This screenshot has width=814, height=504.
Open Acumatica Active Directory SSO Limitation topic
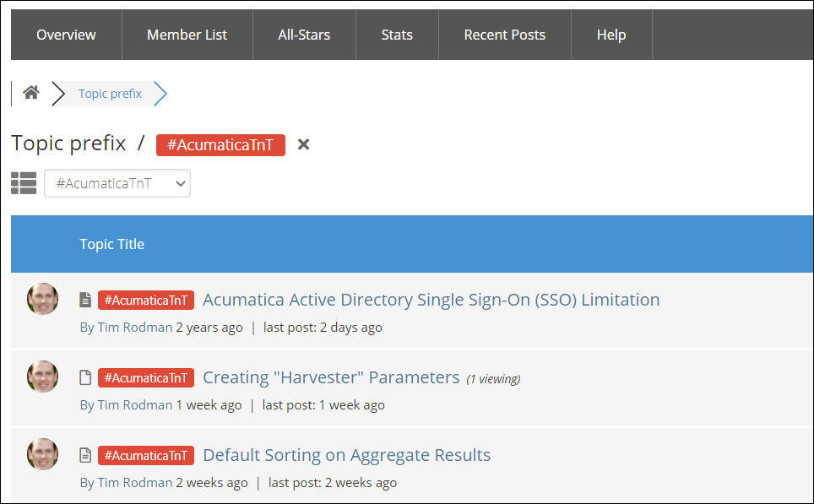coord(431,300)
